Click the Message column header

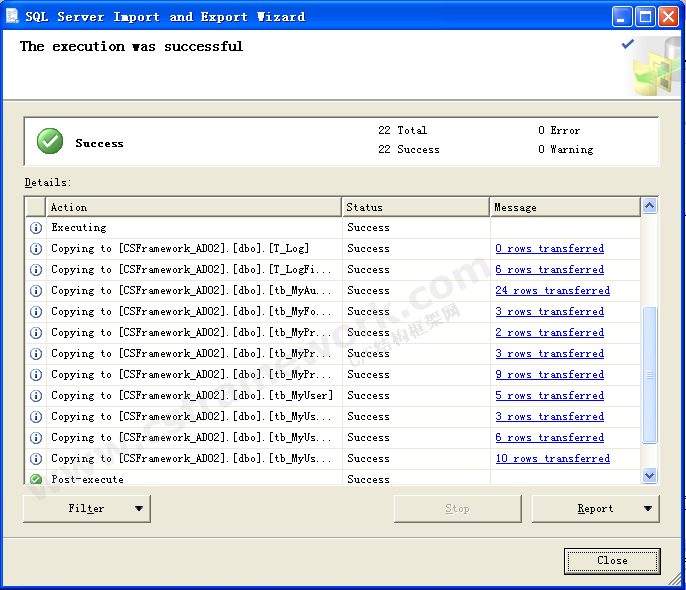564,207
